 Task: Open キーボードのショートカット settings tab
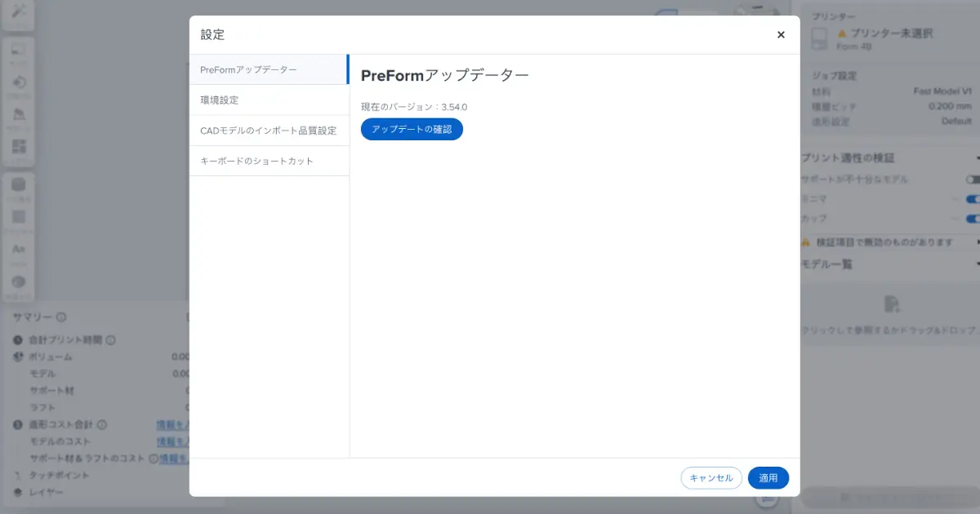(x=269, y=162)
